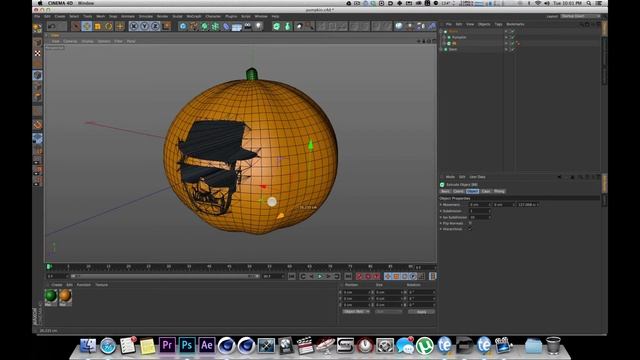The image size is (640, 360).
Task: Expand the Pumpkin object tree row
Action: pos(444,37)
